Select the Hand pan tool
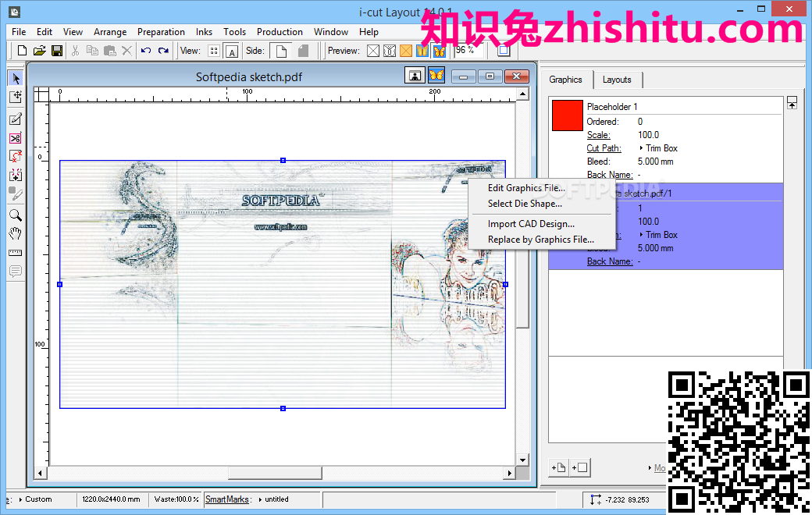Image resolution: width=812 pixels, height=515 pixels. point(16,233)
